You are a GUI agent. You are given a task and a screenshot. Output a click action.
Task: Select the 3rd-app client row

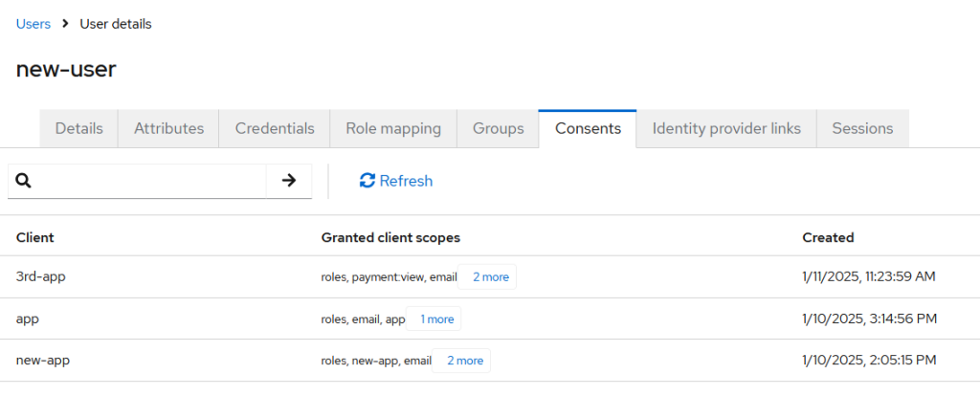point(490,276)
